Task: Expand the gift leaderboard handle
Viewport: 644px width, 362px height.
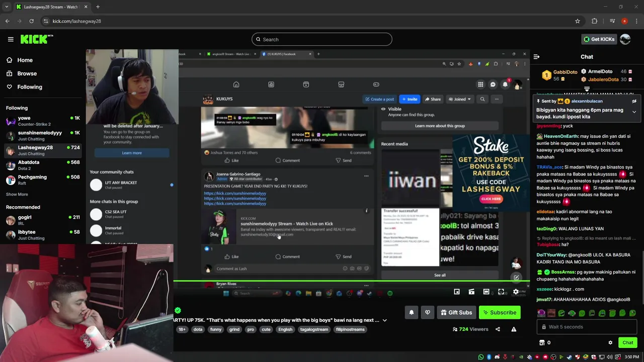Action: pyautogui.click(x=587, y=89)
